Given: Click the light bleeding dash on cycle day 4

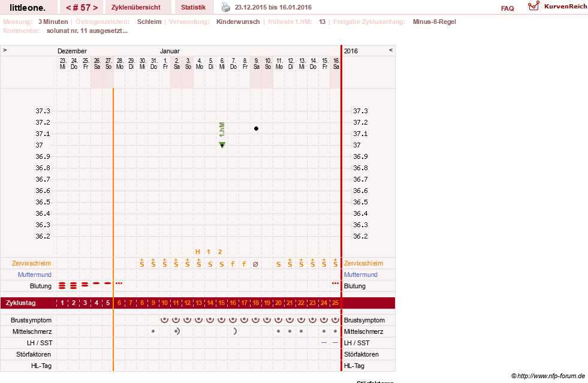Looking at the screenshot, I should (97, 284).
